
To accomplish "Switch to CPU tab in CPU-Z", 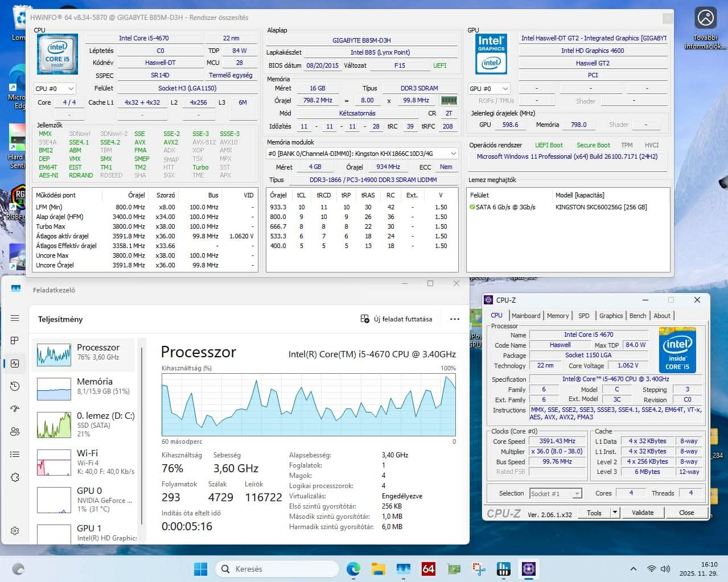I will [x=496, y=315].
